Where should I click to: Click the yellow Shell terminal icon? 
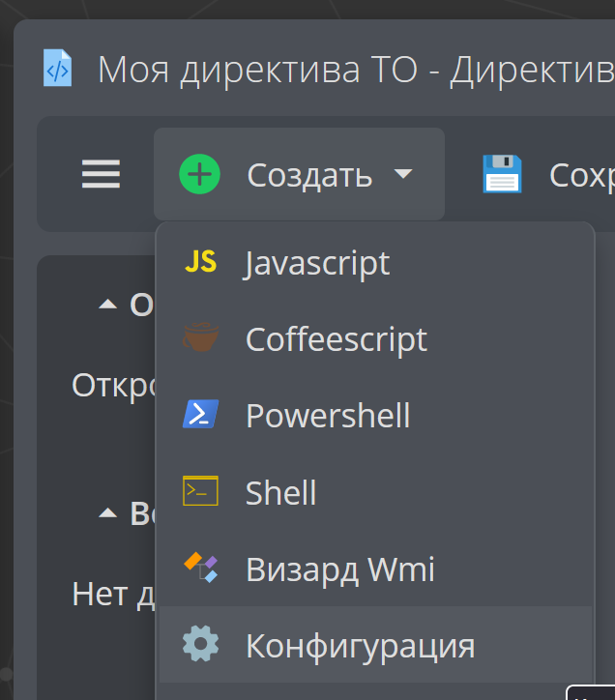(200, 490)
